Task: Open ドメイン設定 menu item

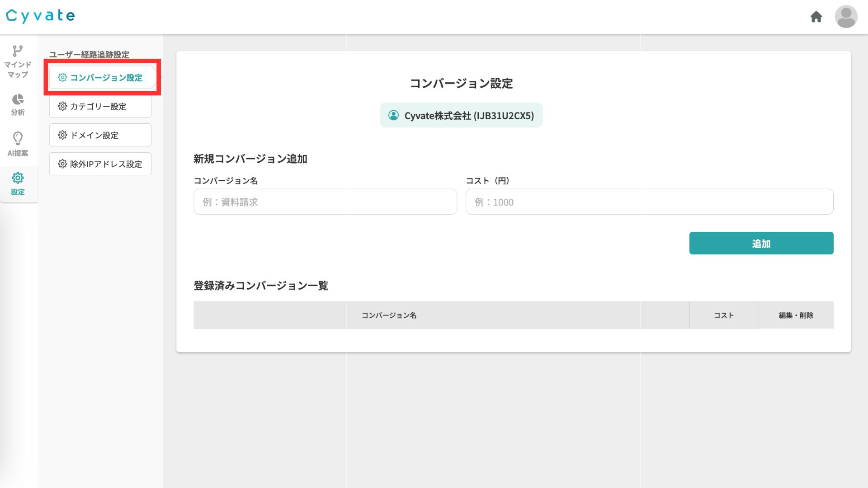Action: tap(100, 135)
